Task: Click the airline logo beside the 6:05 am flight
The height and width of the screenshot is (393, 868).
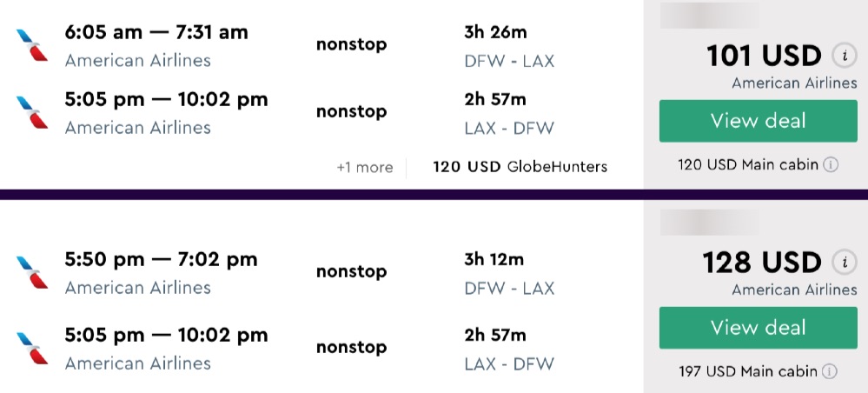Action: [31, 44]
